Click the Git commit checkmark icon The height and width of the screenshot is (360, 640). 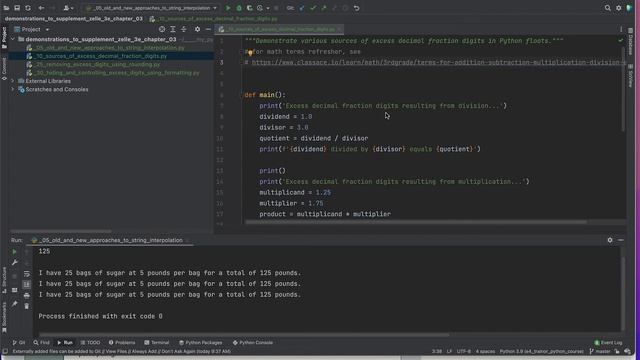tap(313, 8)
